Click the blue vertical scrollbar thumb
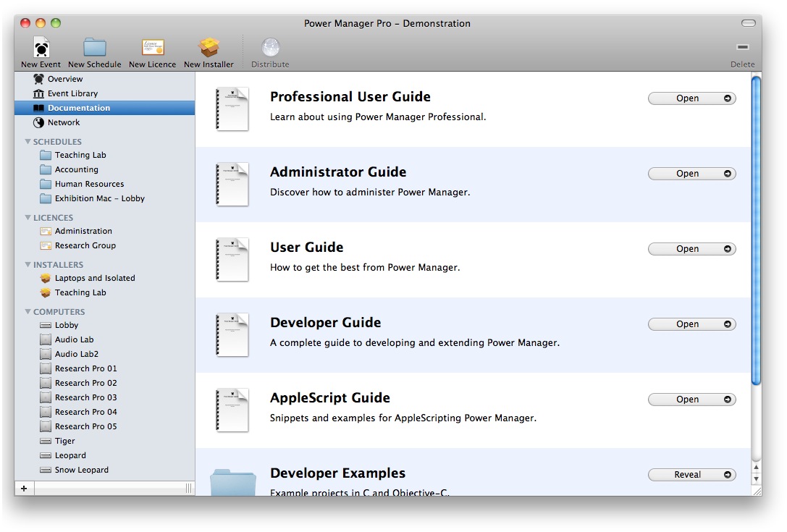This screenshot has height=532, width=787. (x=756, y=230)
